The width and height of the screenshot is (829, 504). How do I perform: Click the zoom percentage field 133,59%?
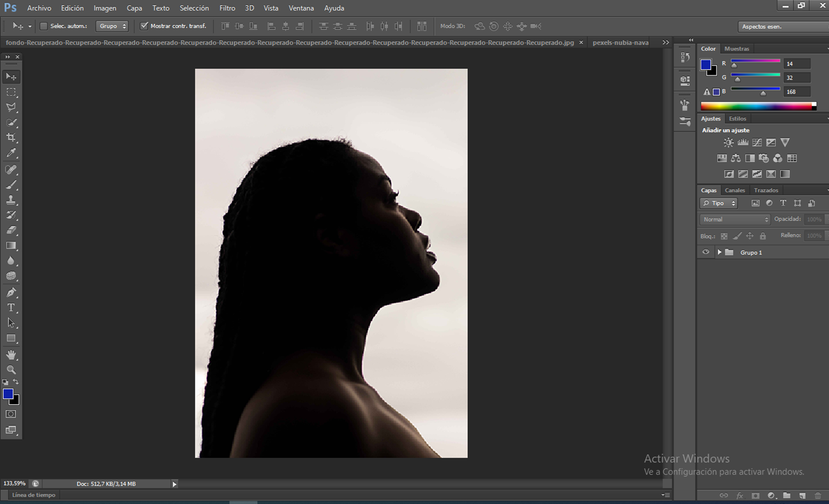15,484
